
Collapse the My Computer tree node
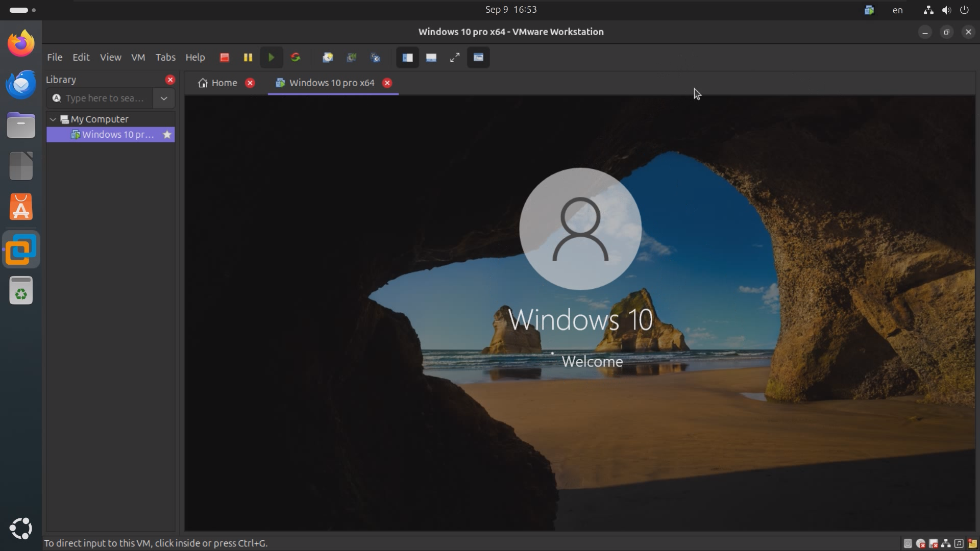tap(53, 119)
